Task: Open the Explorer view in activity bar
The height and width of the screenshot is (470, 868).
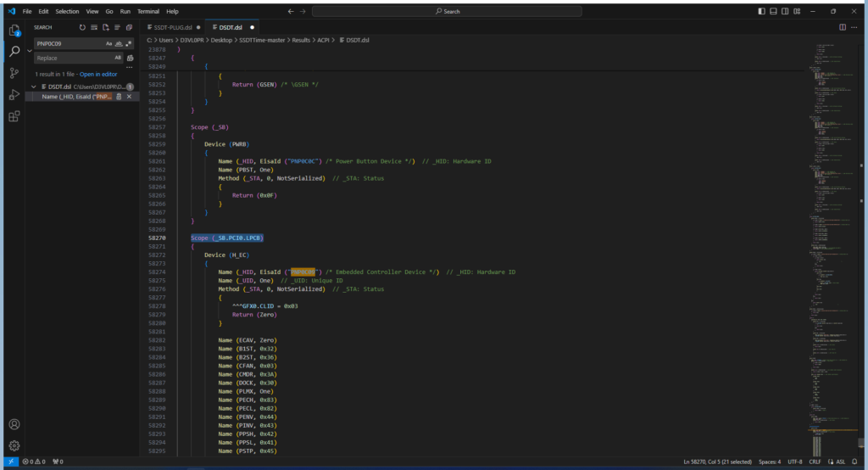Action: 14,31
